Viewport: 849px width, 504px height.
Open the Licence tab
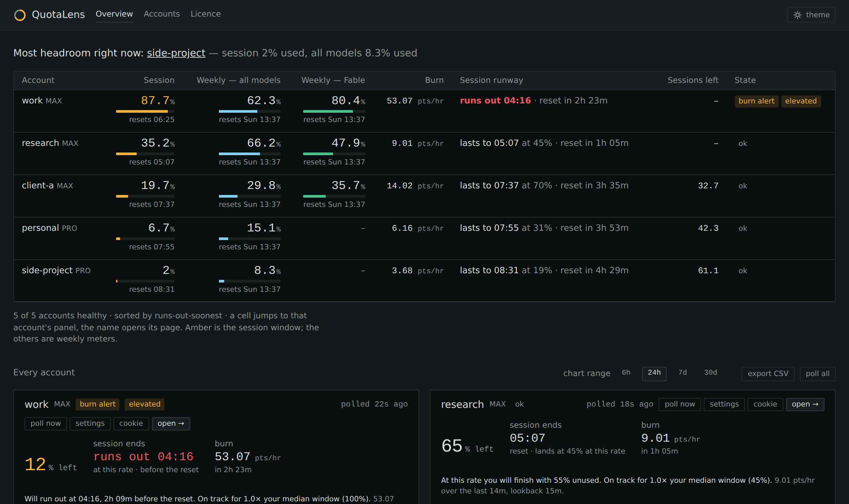206,14
